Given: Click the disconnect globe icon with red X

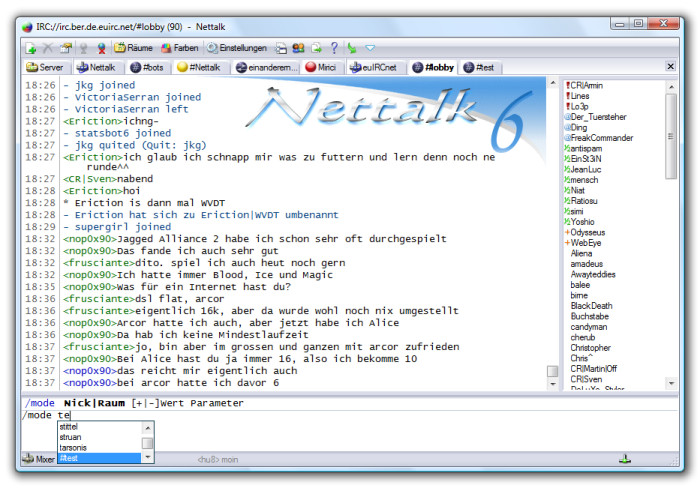Looking at the screenshot, I should [x=102, y=48].
